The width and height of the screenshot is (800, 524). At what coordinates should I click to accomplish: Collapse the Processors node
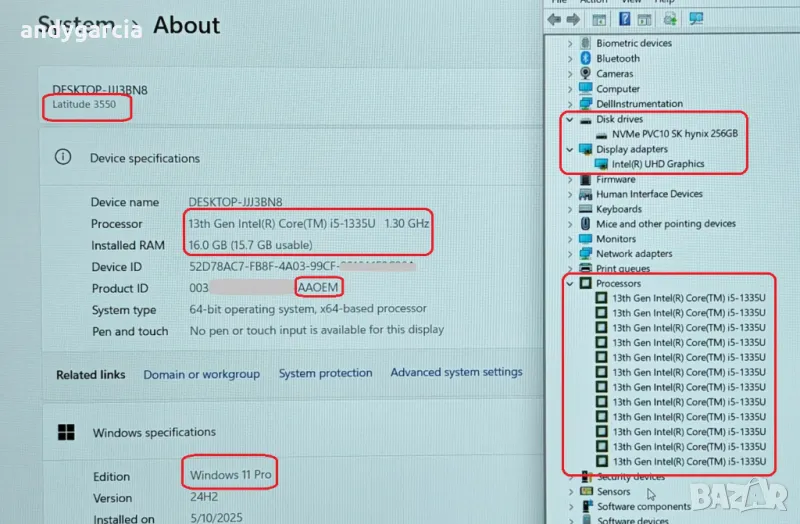pyautogui.click(x=570, y=284)
